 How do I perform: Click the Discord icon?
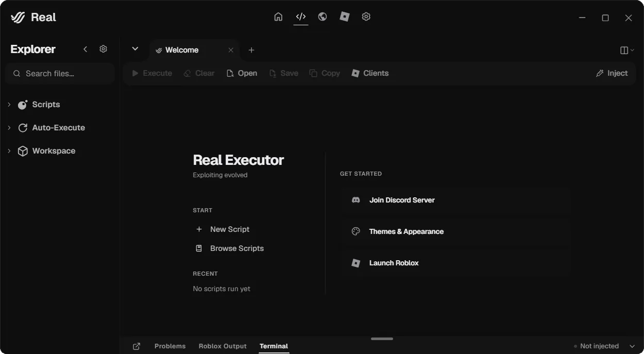355,200
